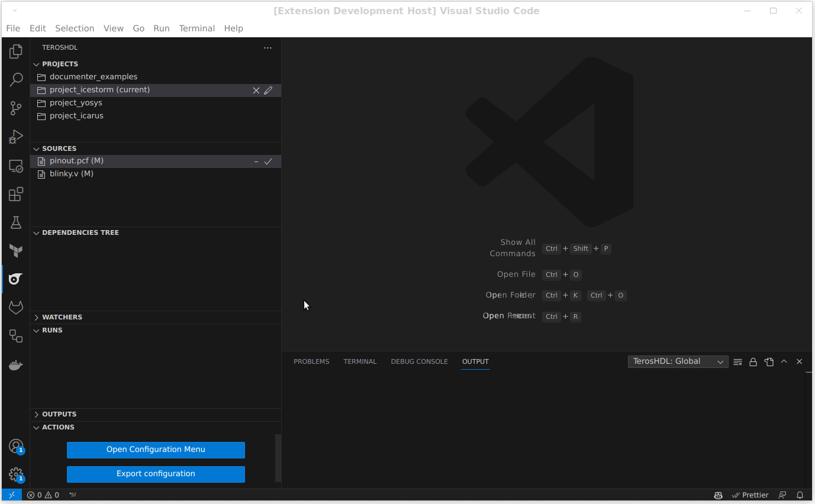Rename project_icestorm using pencil icon

click(268, 91)
